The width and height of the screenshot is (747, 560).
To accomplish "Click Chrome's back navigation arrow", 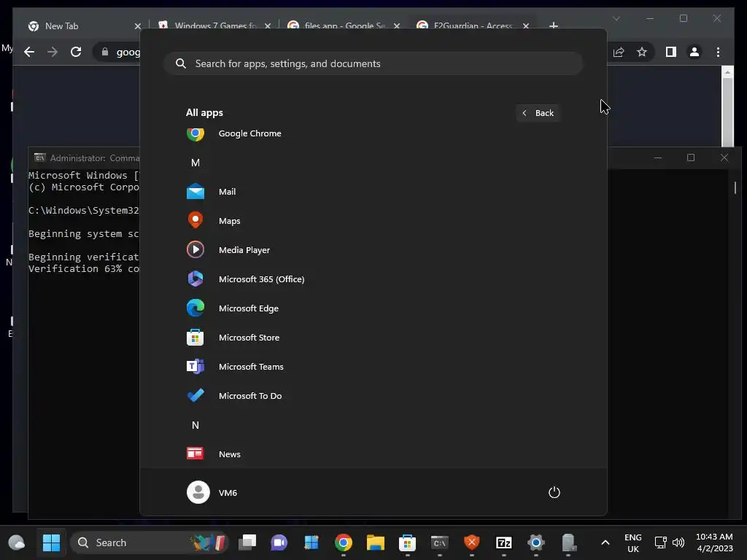I will pyautogui.click(x=29, y=52).
